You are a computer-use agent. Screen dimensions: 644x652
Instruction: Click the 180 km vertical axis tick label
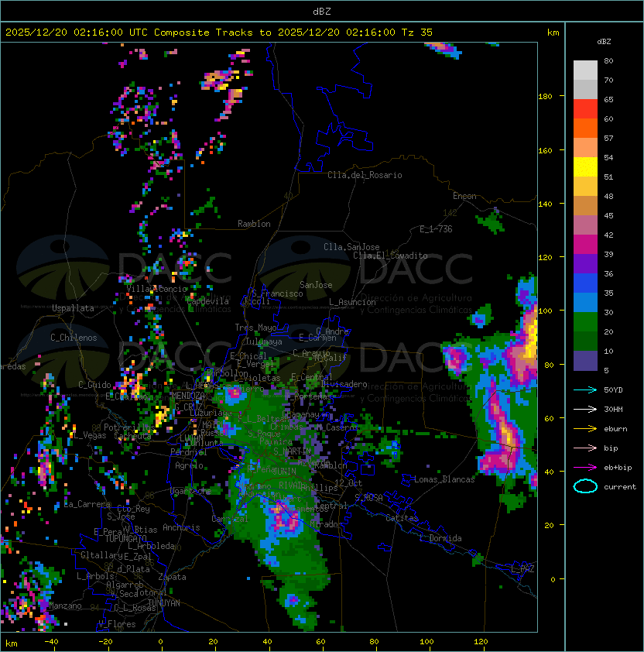click(x=545, y=97)
